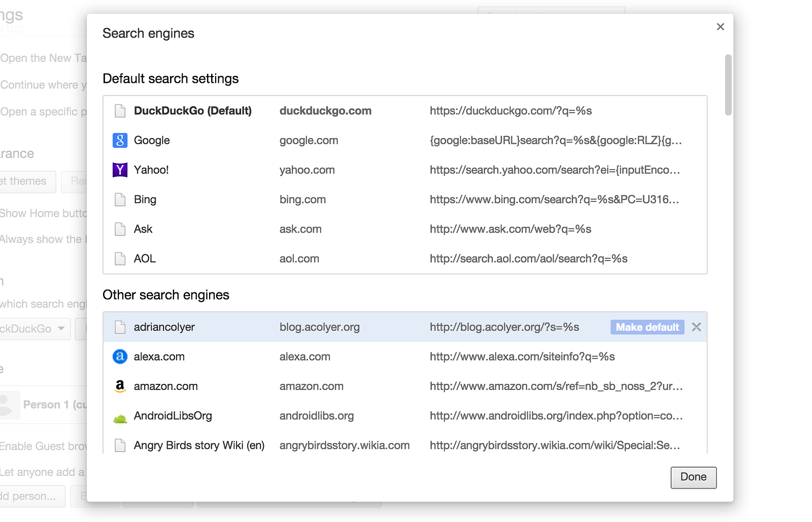Click the alexa.com siteinfo URL
The image size is (812, 522).
522,356
